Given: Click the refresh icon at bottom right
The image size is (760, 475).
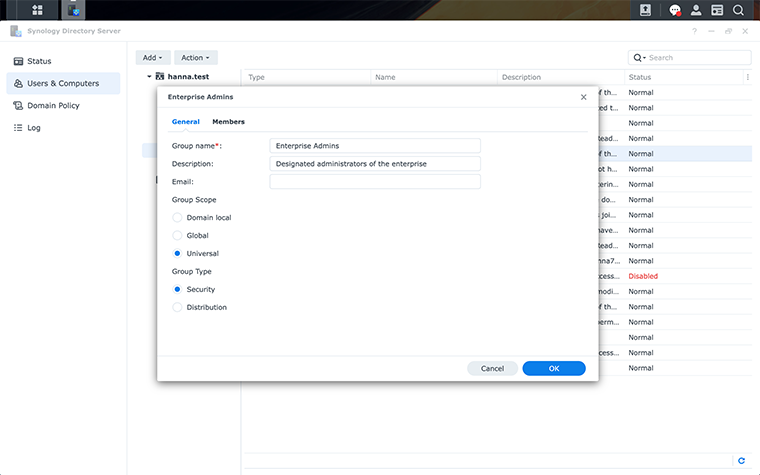Looking at the screenshot, I should click(x=741, y=460).
